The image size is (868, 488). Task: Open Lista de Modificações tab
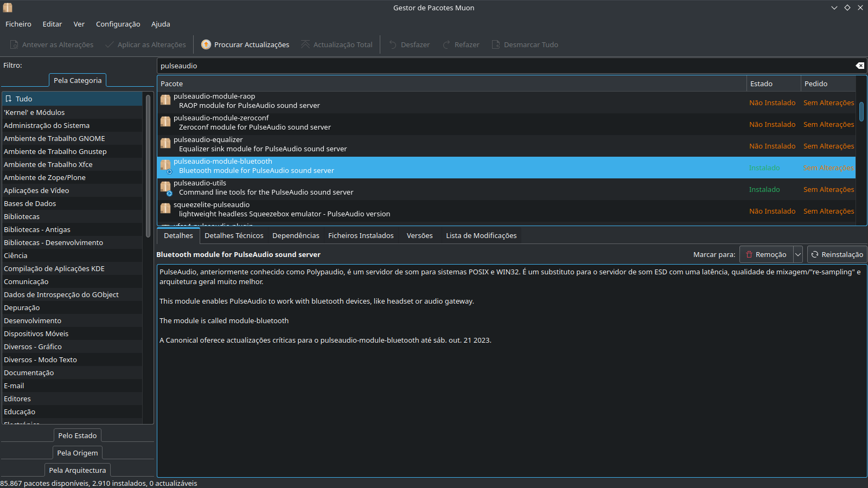(x=481, y=235)
